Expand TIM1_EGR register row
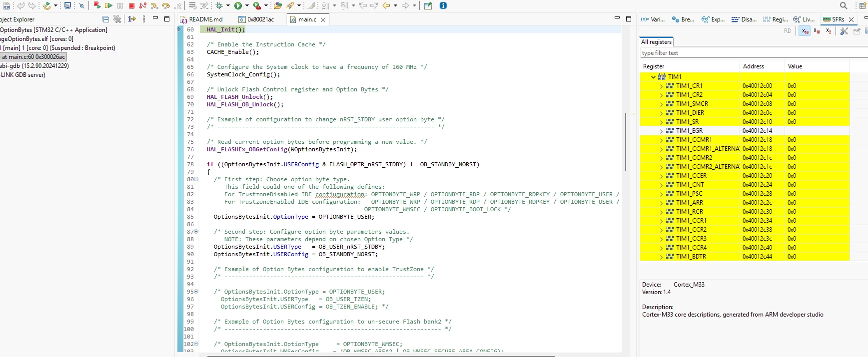 tap(662, 131)
